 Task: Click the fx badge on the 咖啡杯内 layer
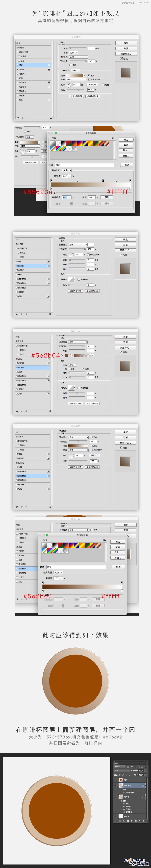tap(143, 785)
